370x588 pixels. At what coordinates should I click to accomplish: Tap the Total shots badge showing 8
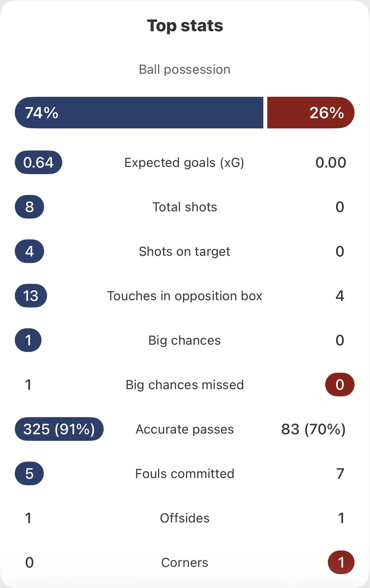(29, 207)
